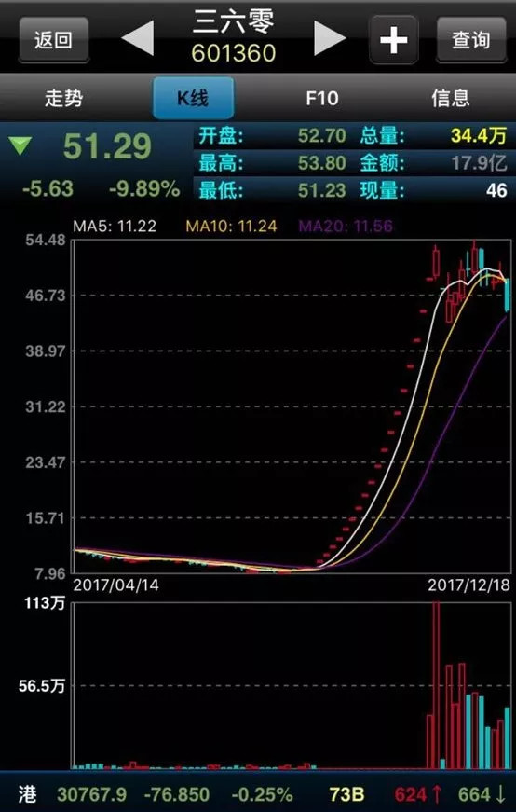Tap the 返回 back button
516x812 pixels.
pos(53,40)
